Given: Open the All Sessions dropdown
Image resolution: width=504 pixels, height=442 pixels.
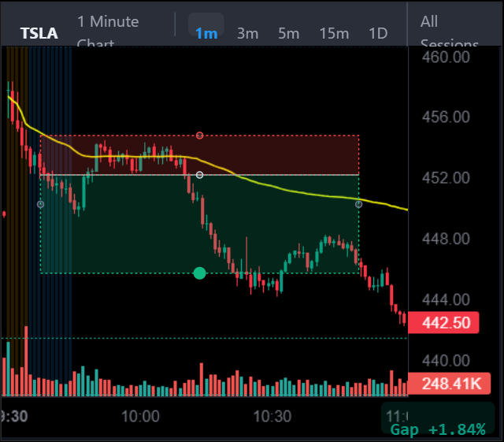Looking at the screenshot, I should [x=450, y=31].
